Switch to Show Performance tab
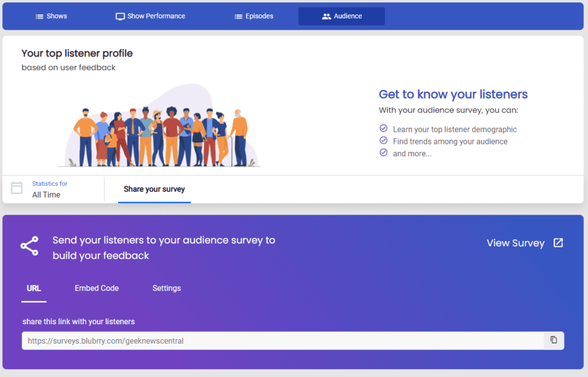 [150, 16]
